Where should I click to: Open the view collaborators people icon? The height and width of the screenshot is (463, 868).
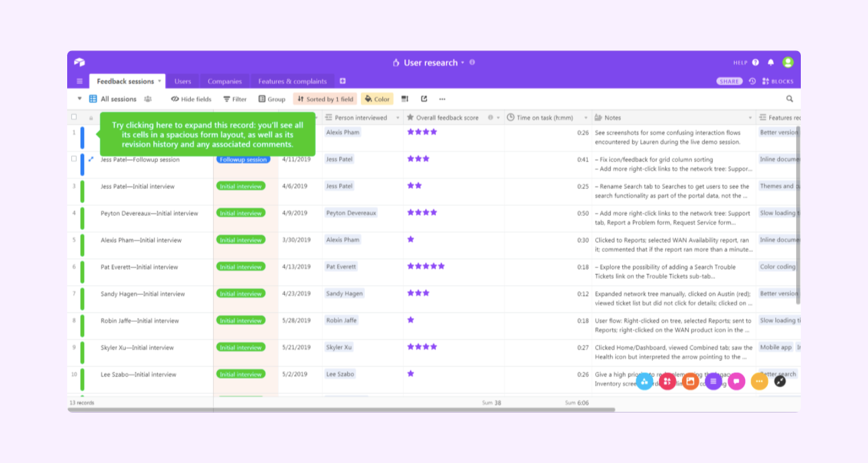click(x=148, y=99)
